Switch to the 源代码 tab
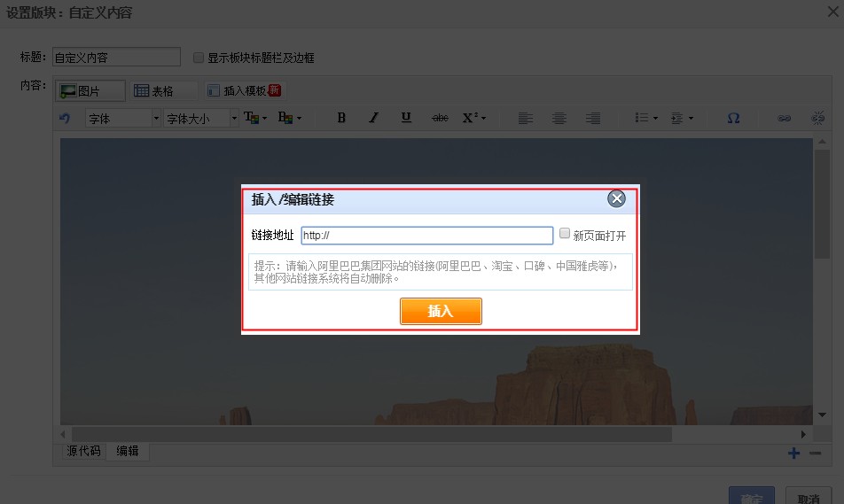 tap(84, 451)
